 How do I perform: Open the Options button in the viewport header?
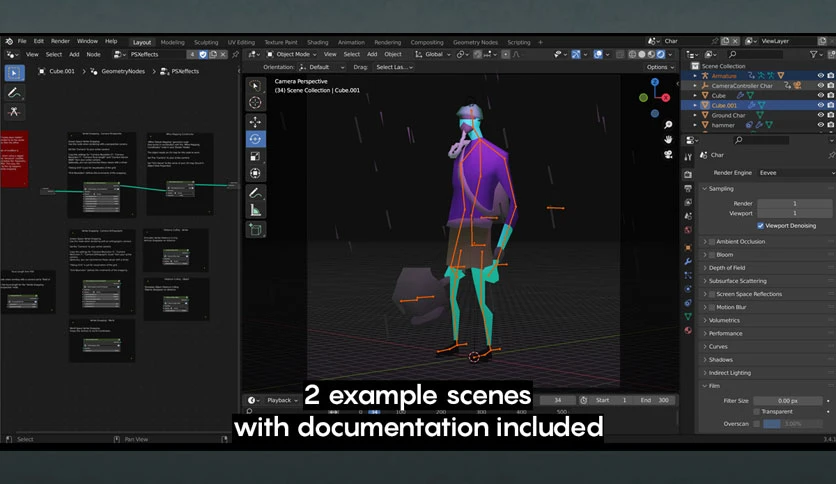coord(660,67)
